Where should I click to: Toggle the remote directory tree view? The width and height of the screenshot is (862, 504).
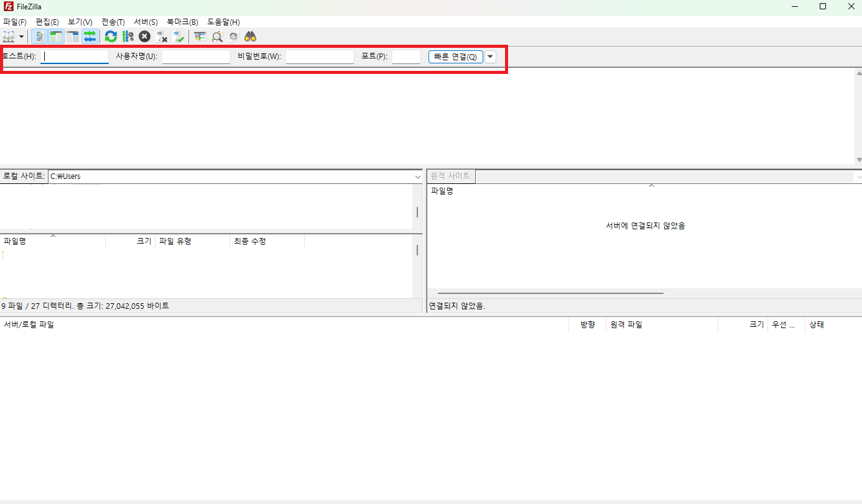tap(73, 37)
